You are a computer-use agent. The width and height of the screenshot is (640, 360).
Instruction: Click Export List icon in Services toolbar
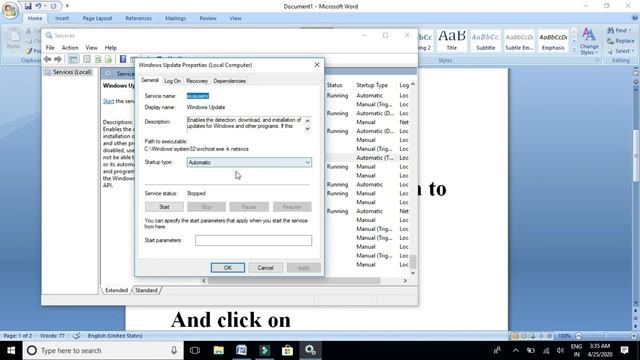click(108, 60)
